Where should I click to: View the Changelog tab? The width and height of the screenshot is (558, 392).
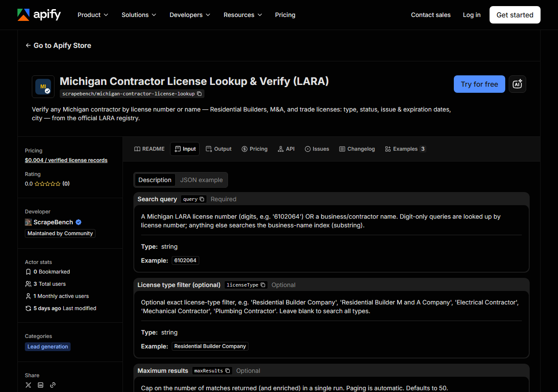pos(357,149)
